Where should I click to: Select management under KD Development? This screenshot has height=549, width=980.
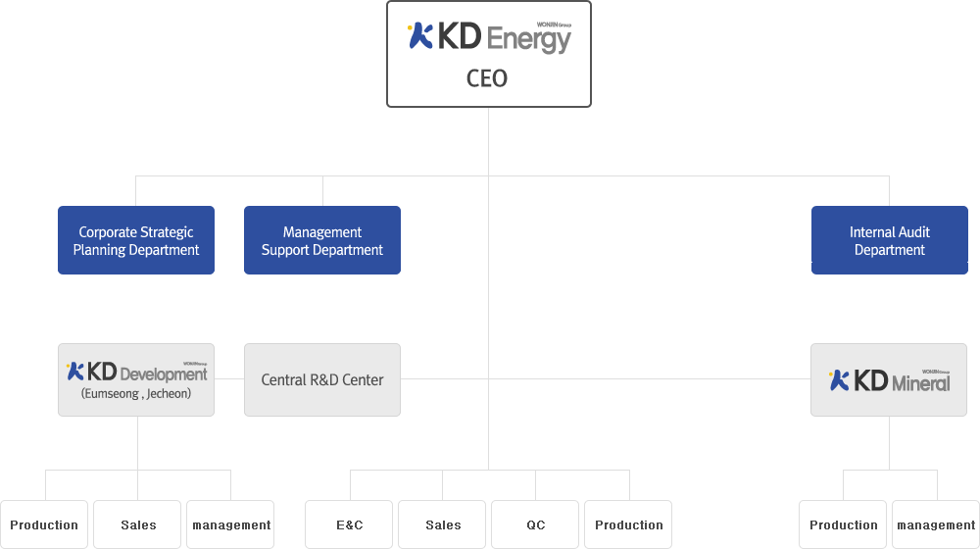(x=231, y=524)
